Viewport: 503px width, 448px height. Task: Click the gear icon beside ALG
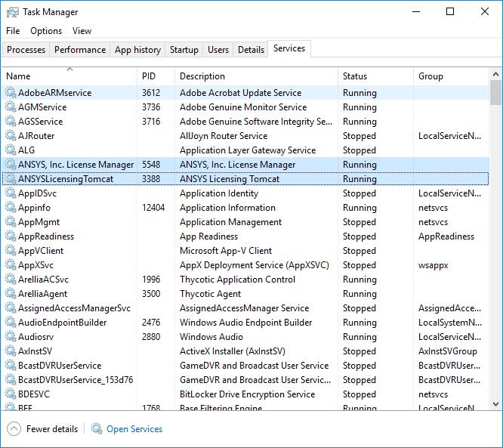pos(11,150)
